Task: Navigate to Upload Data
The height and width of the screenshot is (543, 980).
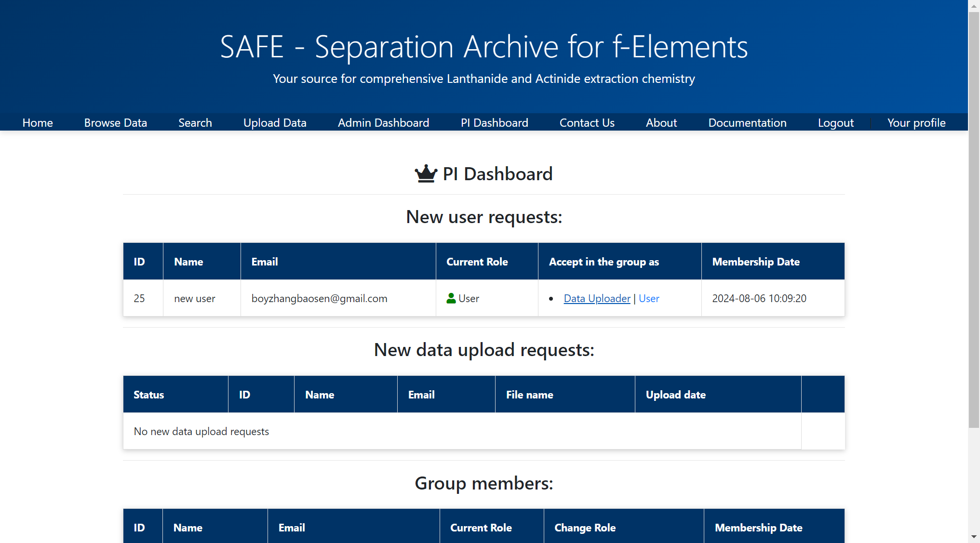Action: (x=275, y=123)
